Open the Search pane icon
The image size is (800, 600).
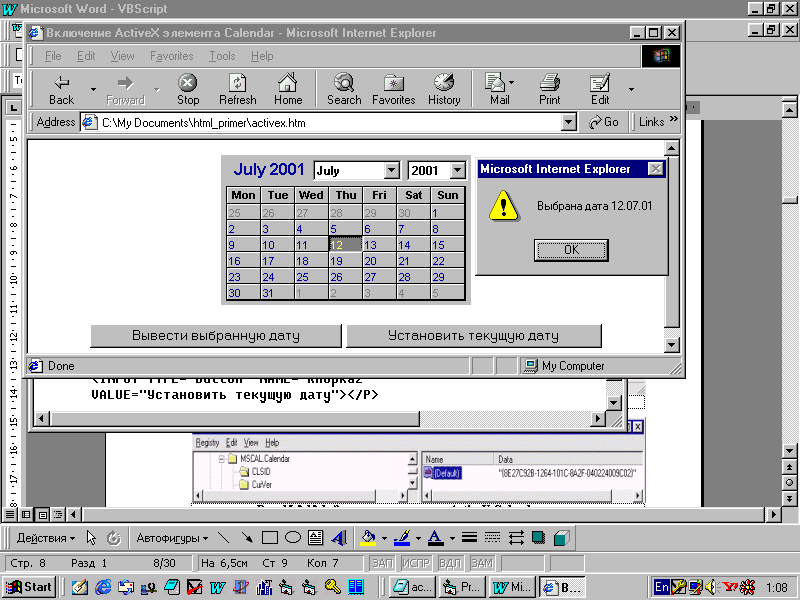(x=344, y=82)
